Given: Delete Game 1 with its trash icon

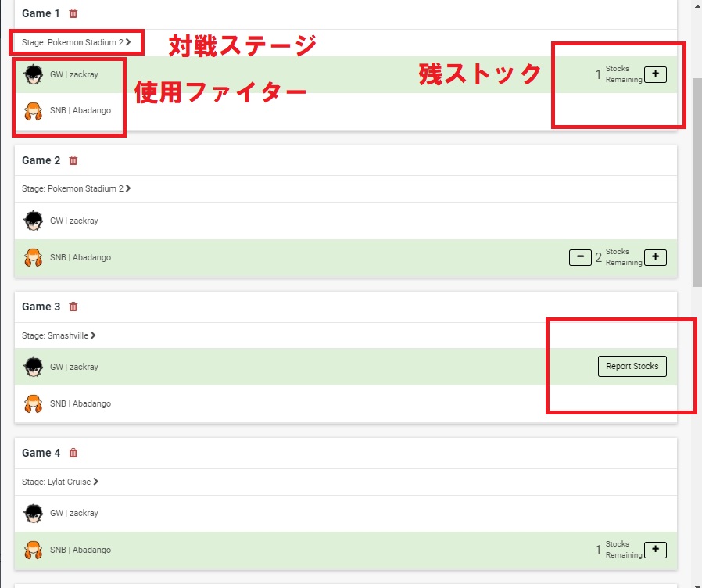Looking at the screenshot, I should (x=73, y=13).
